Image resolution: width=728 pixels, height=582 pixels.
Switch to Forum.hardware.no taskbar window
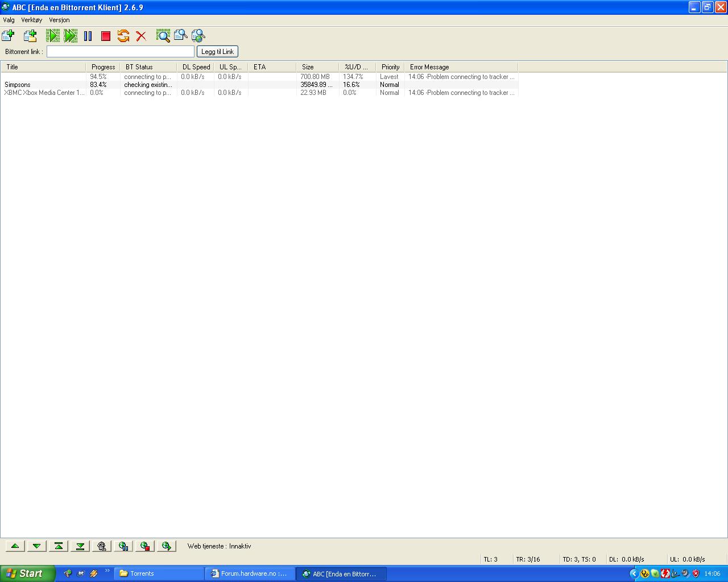[x=250, y=573]
